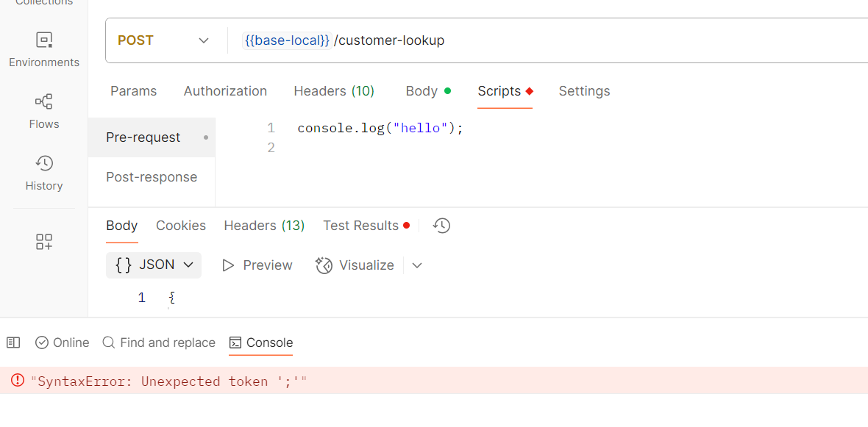
Task: Open the Test Results tab
Action: pos(360,226)
